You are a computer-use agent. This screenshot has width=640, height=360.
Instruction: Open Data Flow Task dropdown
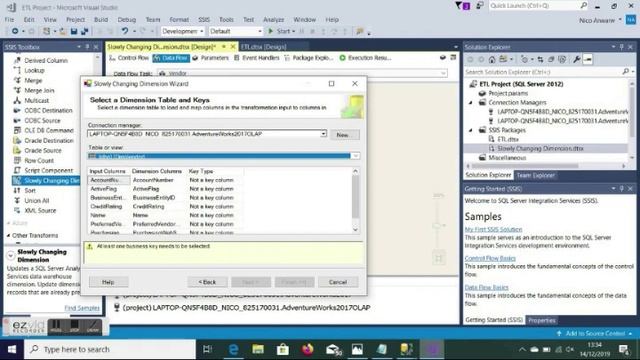[443, 73]
